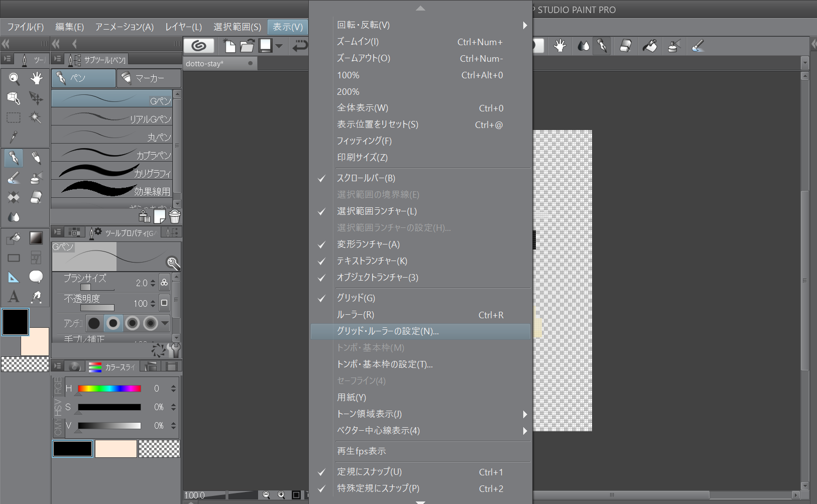This screenshot has width=817, height=504.
Task: Click the ブラシサイズ stepper arrows
Action: [153, 283]
